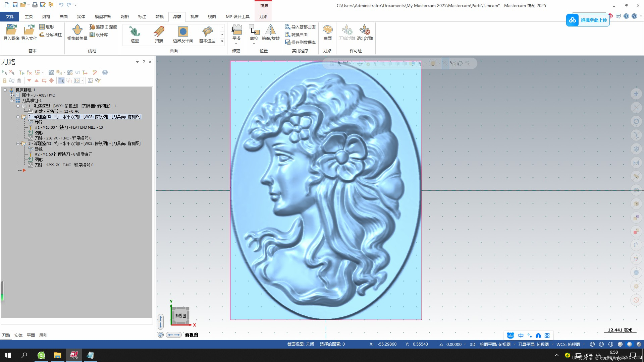Expand the 属性 - 3 - AXIS HMC node
The height and width of the screenshot is (362, 644).
(x=12, y=95)
